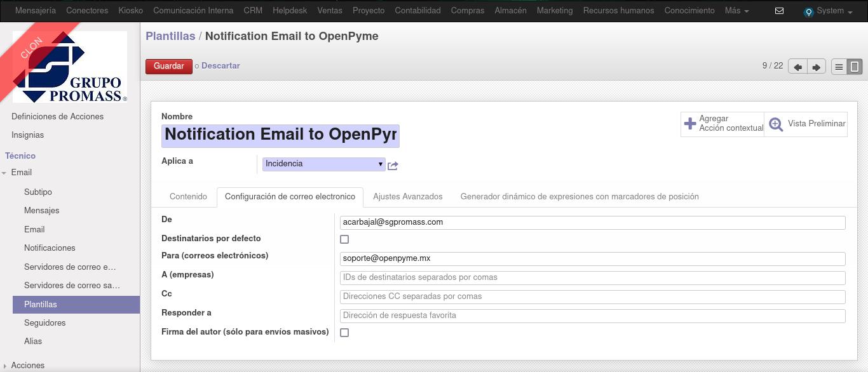
Task: Select Plantillas in the sidebar
Action: coord(76,305)
